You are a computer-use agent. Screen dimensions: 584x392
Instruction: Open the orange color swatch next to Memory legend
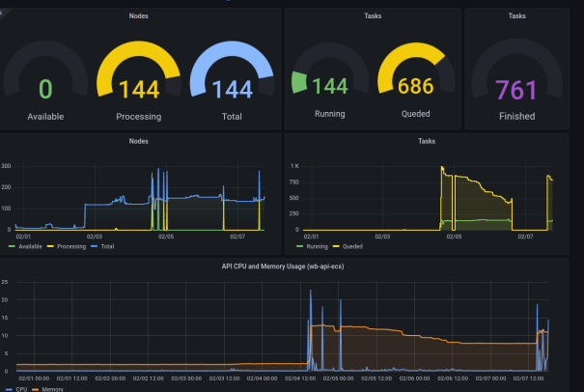[36, 389]
